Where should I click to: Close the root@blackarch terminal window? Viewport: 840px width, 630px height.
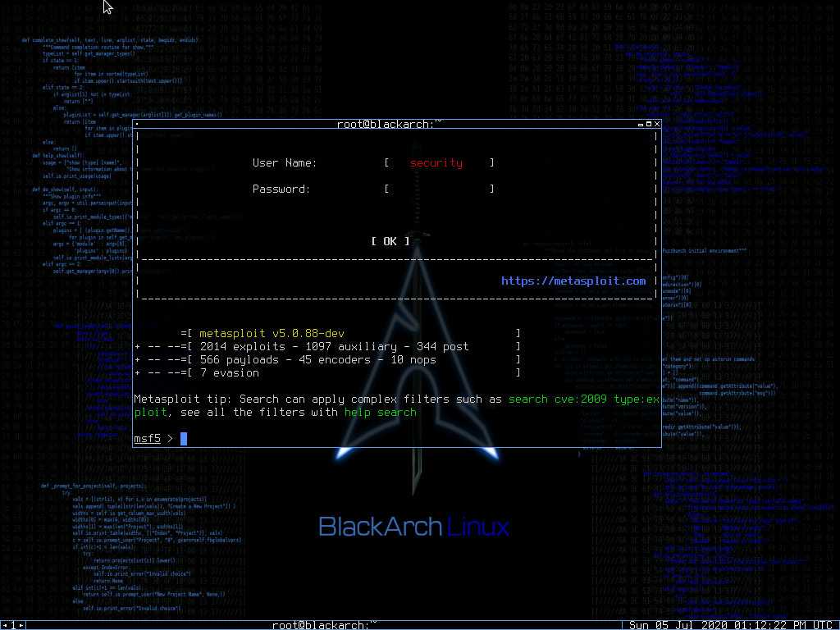coord(657,125)
